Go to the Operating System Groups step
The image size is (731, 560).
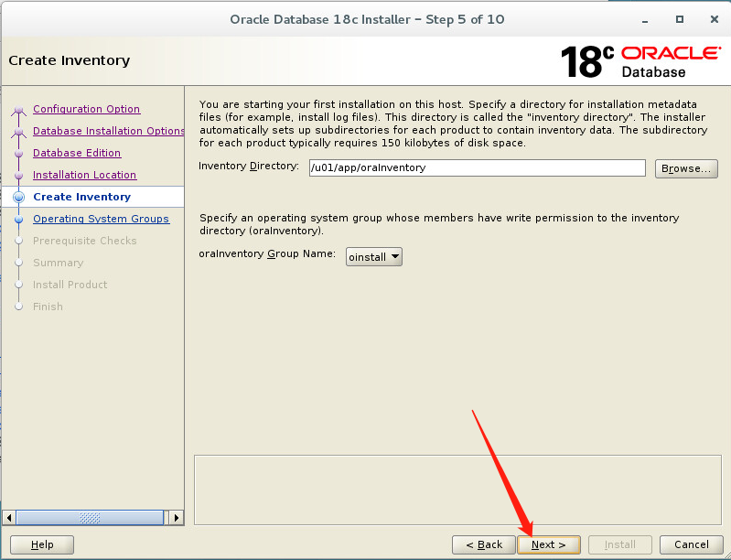(x=102, y=219)
